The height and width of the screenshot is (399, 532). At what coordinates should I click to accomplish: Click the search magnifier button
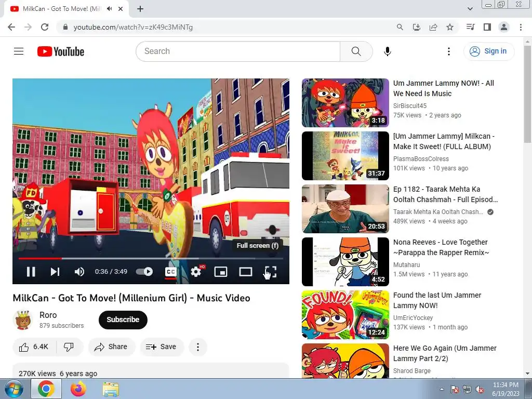point(356,51)
